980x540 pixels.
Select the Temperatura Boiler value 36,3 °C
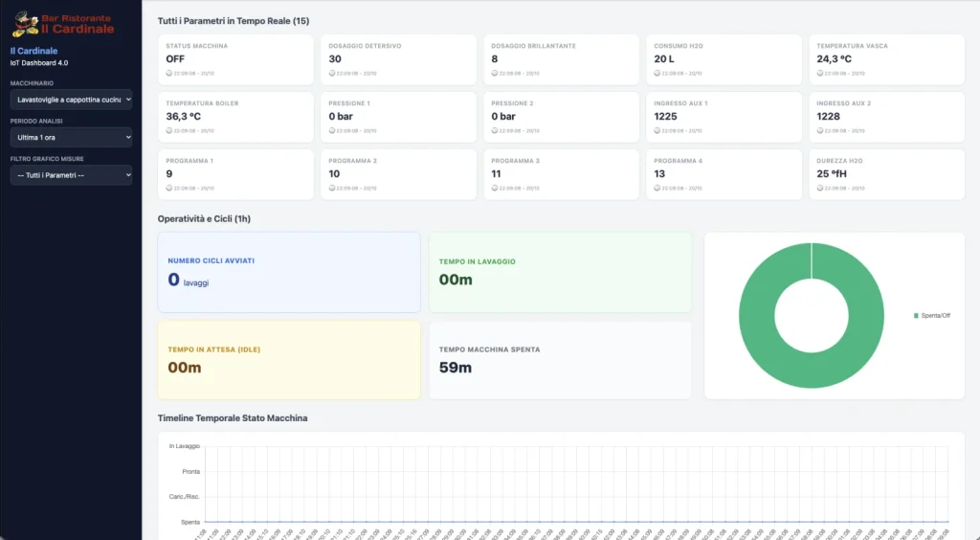pyautogui.click(x=183, y=116)
